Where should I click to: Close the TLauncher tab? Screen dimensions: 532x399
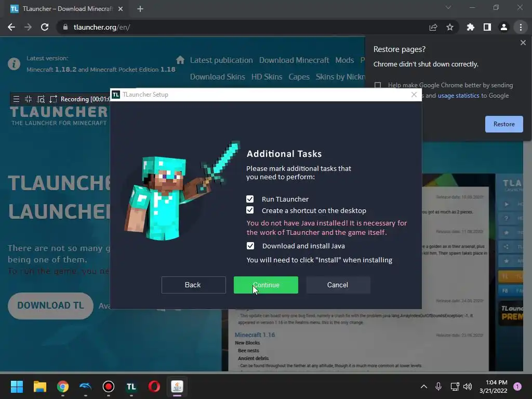click(121, 9)
